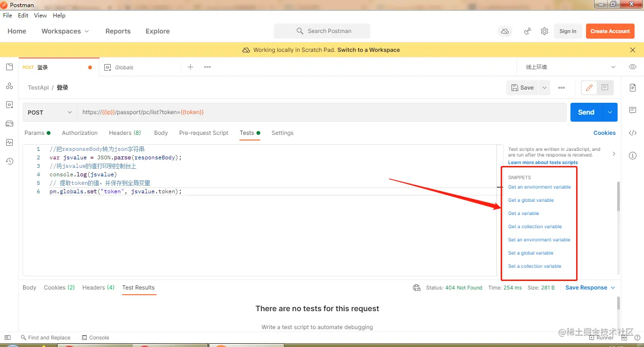Viewport: 644px width, 347px height.
Task: Dismiss the Scratch Pad banner
Action: 633,50
